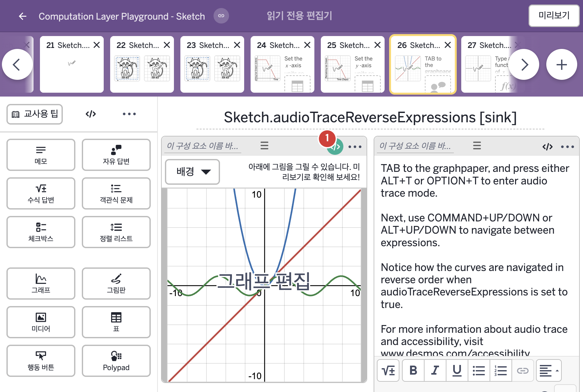The width and height of the screenshot is (583, 392).
Task: Open screen-level computation layer code icon
Action: tap(91, 114)
